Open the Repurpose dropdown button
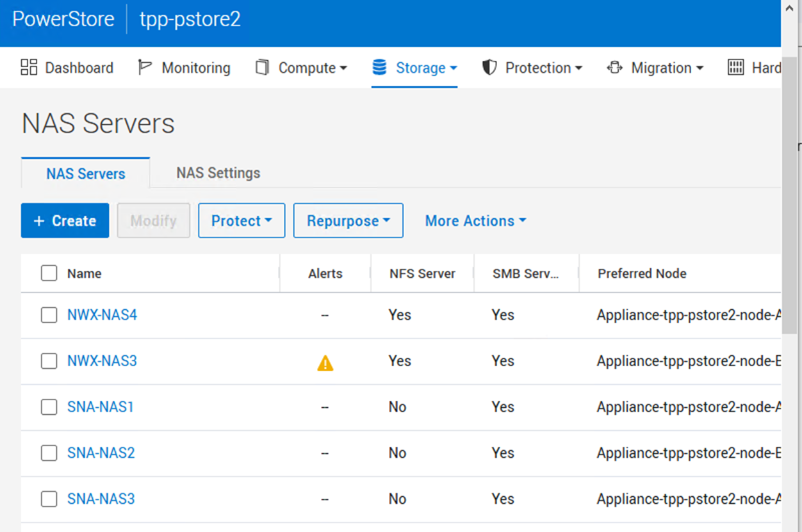This screenshot has height=532, width=802. click(x=348, y=221)
